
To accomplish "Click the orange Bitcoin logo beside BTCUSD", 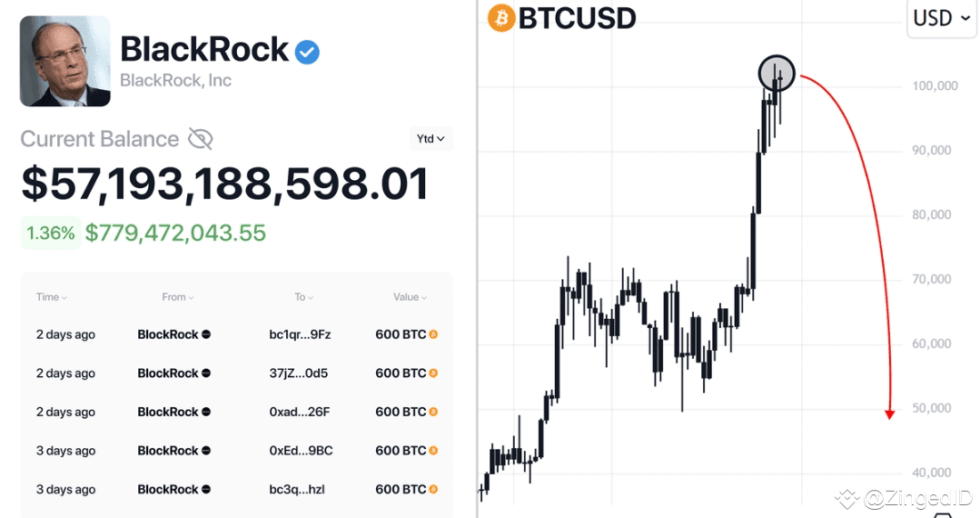I will pyautogui.click(x=501, y=18).
